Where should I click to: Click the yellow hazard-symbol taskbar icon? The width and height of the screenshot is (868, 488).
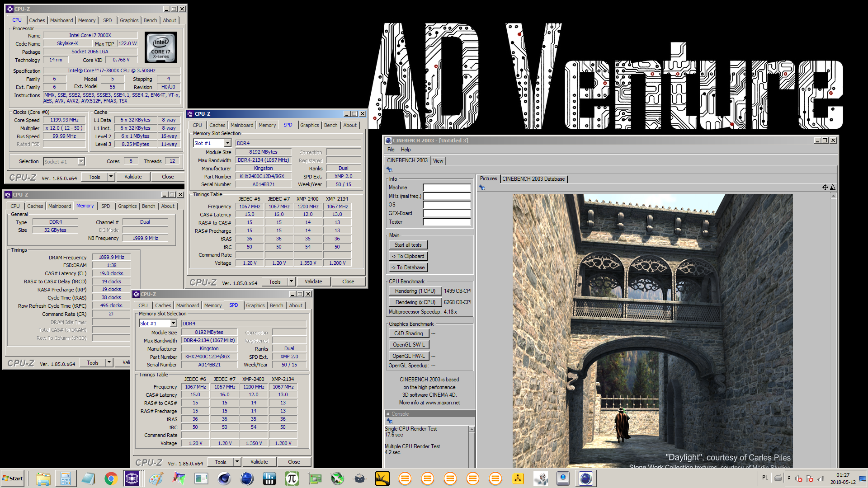click(518, 479)
